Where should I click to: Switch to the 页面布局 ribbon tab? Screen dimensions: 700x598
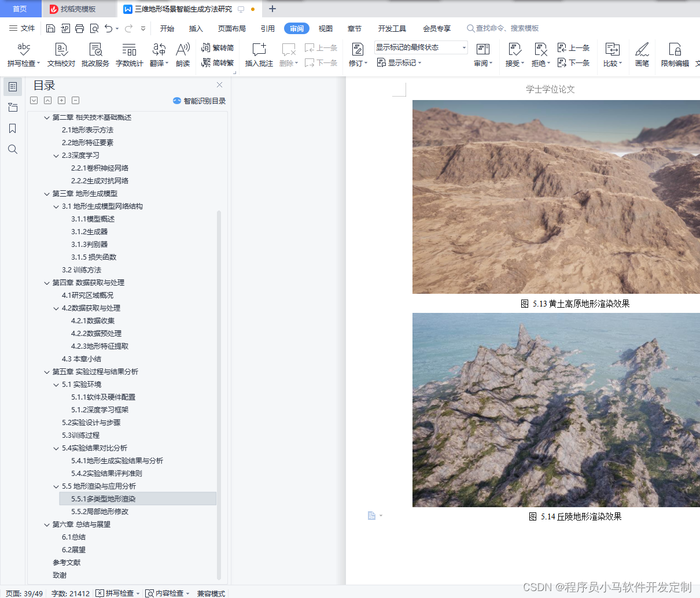[232, 28]
